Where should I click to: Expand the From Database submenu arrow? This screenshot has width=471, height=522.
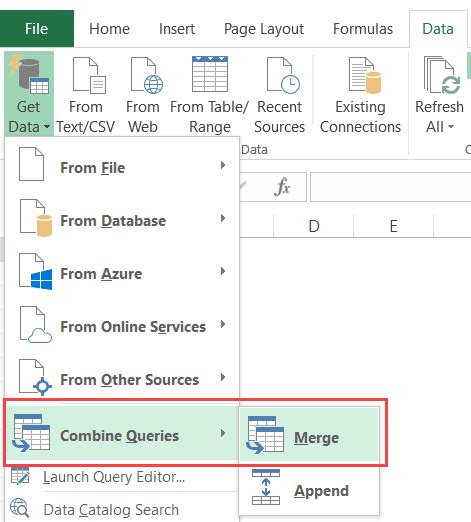[x=223, y=218]
